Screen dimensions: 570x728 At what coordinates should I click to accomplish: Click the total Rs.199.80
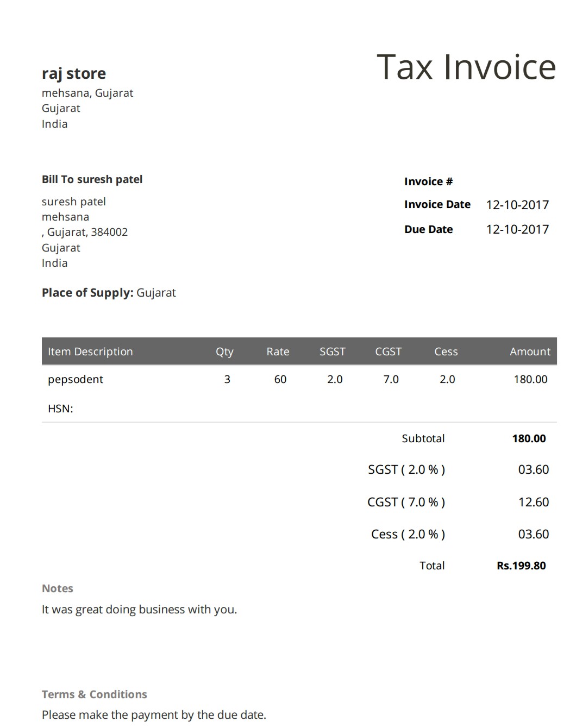click(521, 566)
